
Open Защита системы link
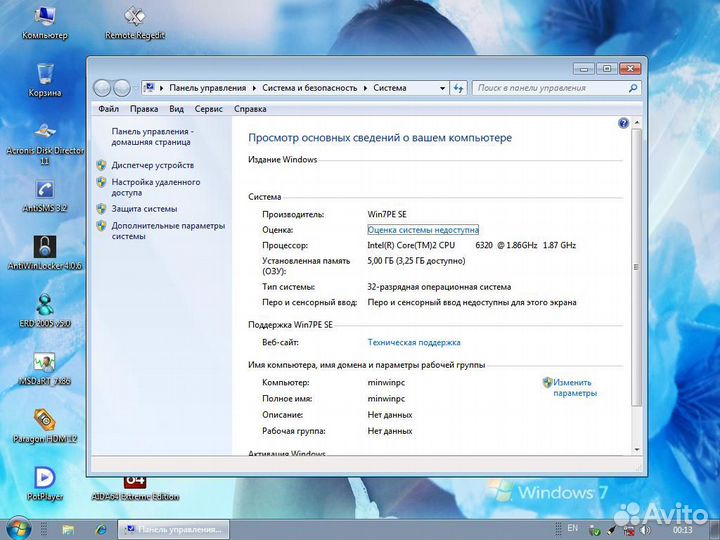point(144,208)
